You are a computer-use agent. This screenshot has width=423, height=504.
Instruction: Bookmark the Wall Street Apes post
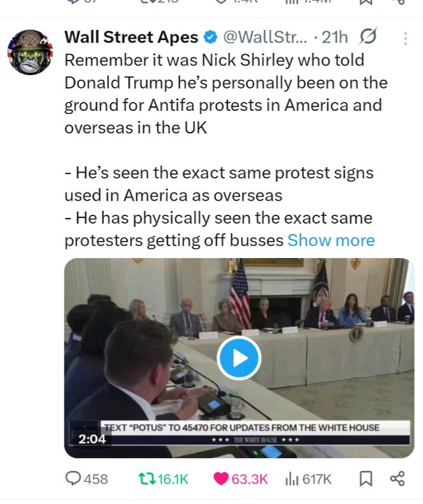tap(366, 479)
